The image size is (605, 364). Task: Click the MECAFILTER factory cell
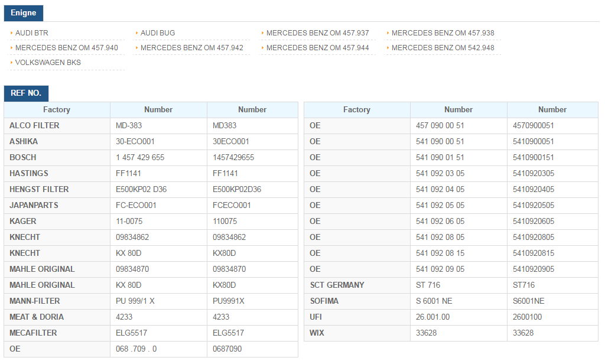pyautogui.click(x=57, y=333)
